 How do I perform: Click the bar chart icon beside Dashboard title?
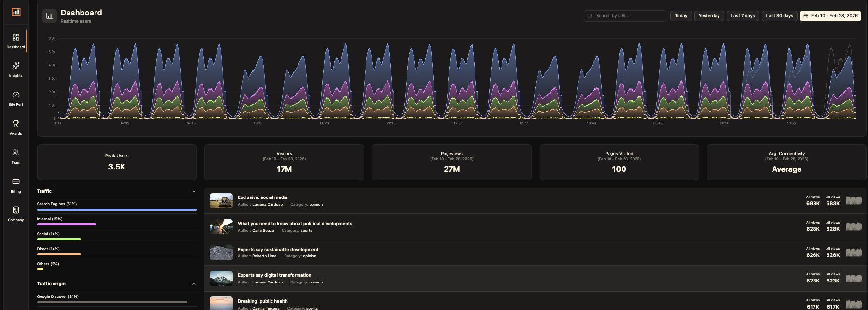point(49,16)
